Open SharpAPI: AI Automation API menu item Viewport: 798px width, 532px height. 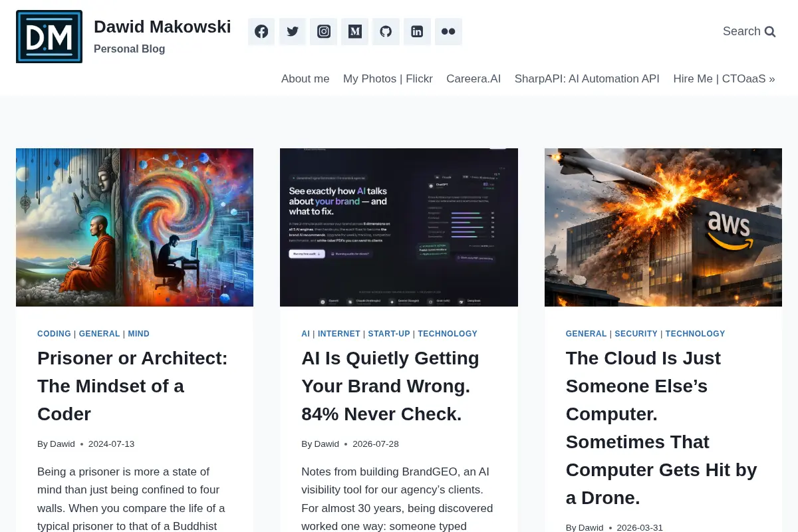587,78
